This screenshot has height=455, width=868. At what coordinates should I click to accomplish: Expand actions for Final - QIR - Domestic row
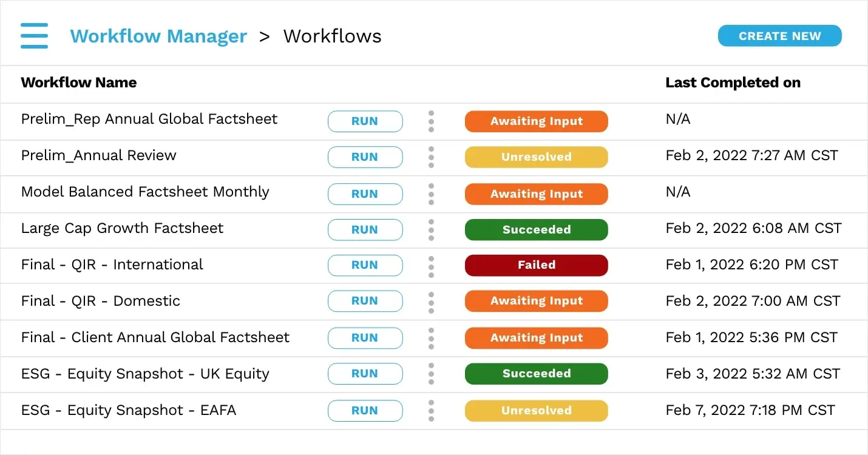(431, 301)
